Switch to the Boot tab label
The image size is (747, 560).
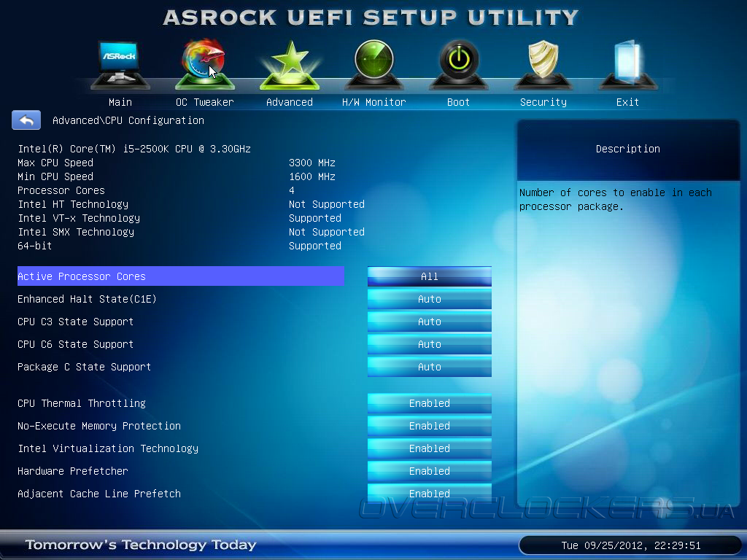pyautogui.click(x=459, y=102)
